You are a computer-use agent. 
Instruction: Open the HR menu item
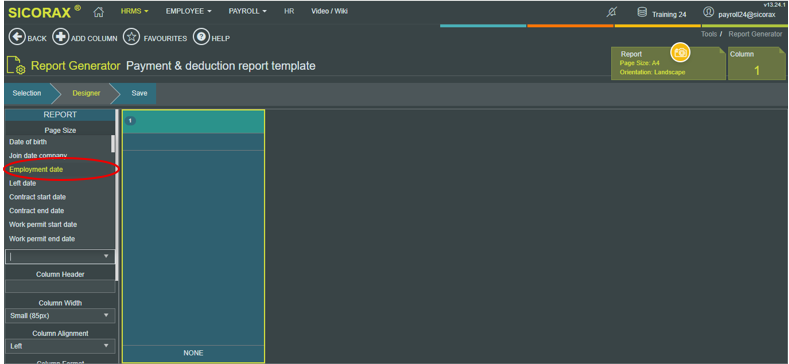pos(289,11)
